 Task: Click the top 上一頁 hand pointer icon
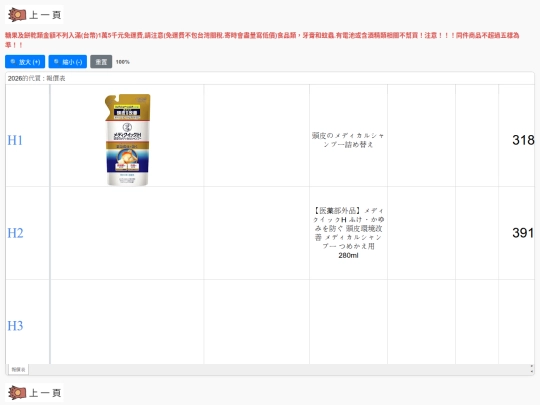pos(17,14)
